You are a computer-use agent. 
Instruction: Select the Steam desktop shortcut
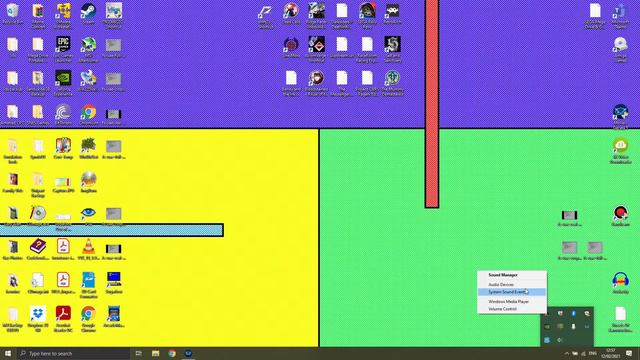pyautogui.click(x=88, y=13)
